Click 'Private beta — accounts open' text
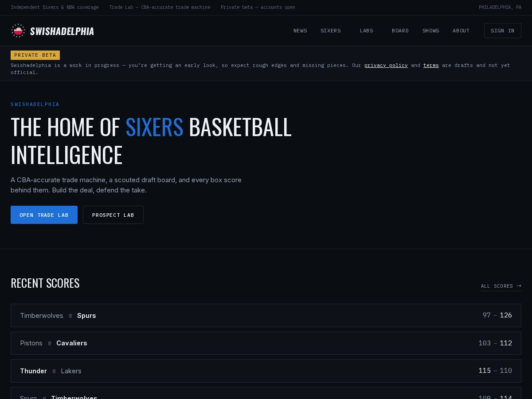Screen dimensions: 532x399 click(258, 7)
